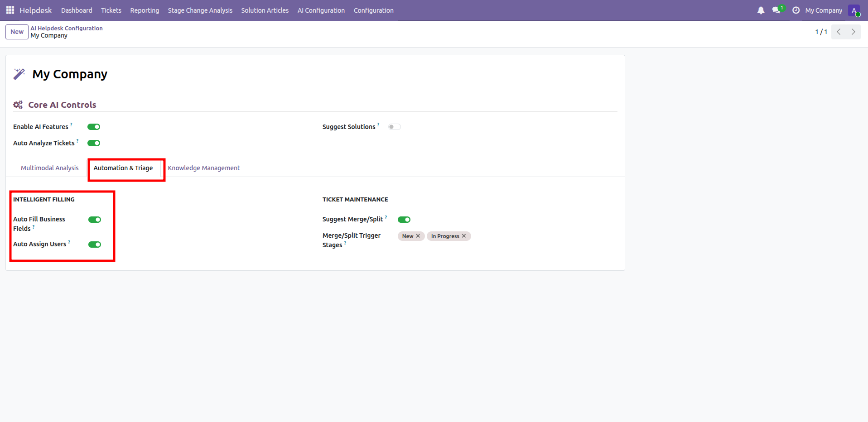
Task: Click the Suggest Merge/Split label
Action: click(352, 219)
